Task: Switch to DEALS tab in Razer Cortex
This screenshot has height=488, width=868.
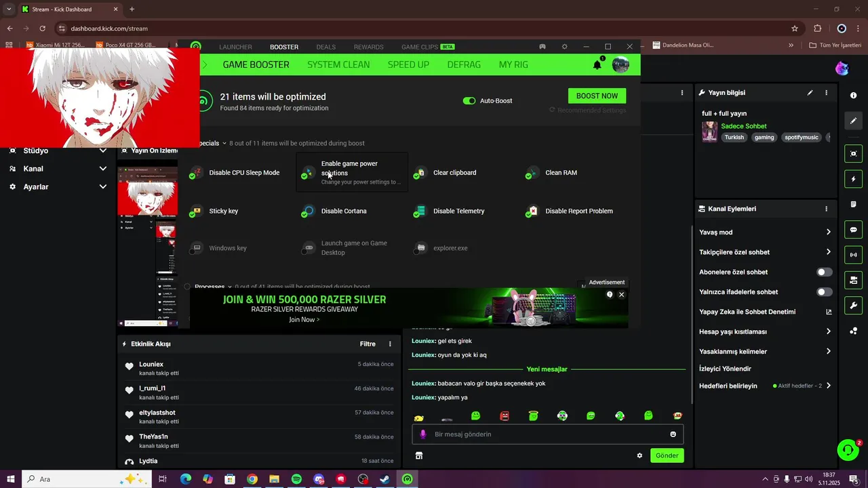Action: click(325, 47)
